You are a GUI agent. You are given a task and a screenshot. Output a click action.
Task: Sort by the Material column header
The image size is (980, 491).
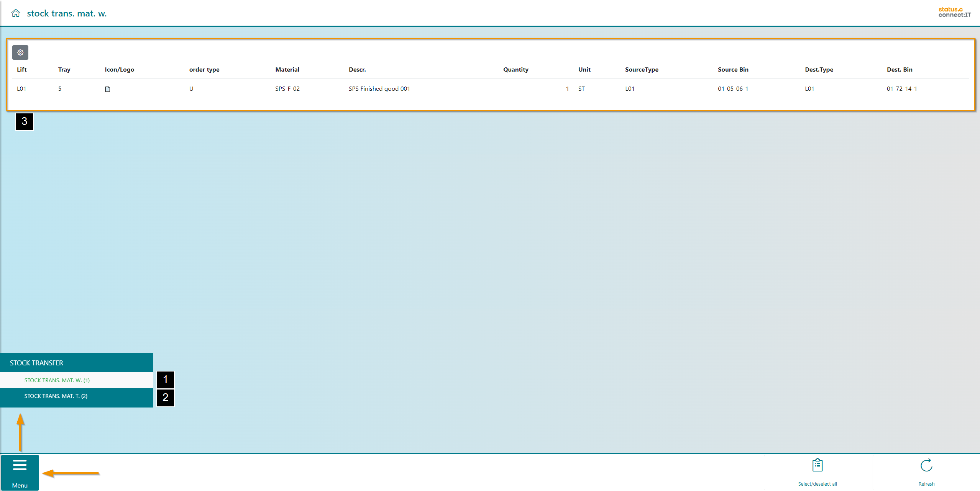(287, 69)
